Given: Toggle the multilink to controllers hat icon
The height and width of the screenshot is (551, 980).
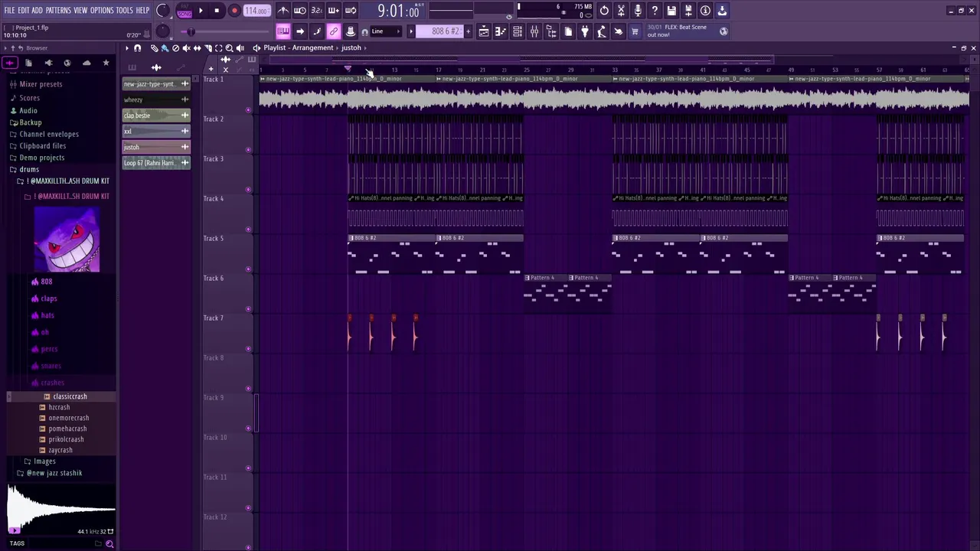Looking at the screenshot, I should 351,31.
